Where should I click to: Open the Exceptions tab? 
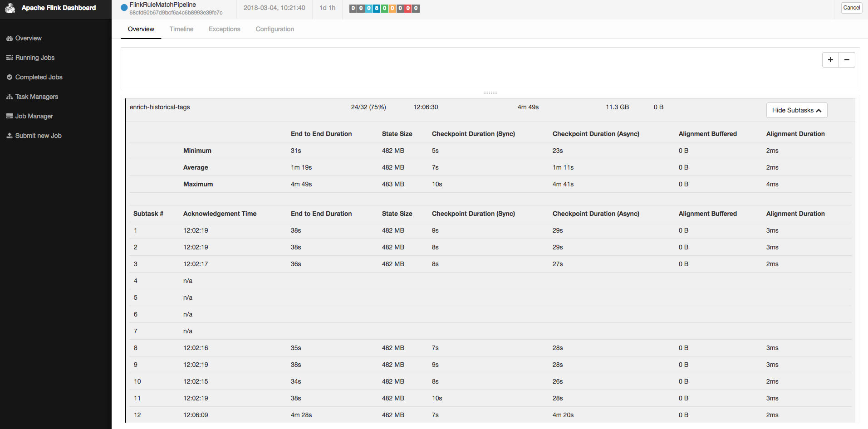pos(224,29)
